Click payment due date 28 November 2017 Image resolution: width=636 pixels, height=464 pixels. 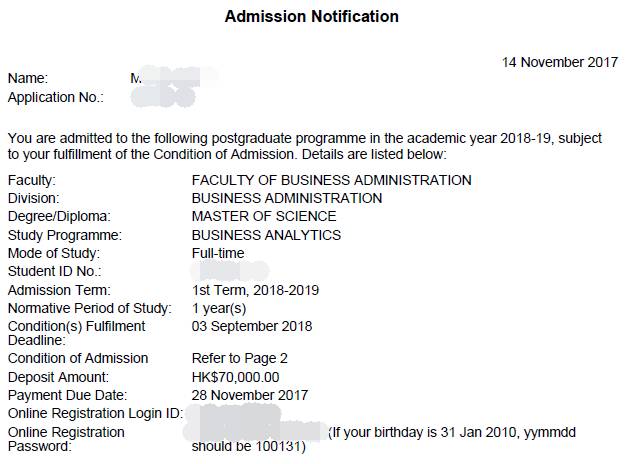[249, 395]
